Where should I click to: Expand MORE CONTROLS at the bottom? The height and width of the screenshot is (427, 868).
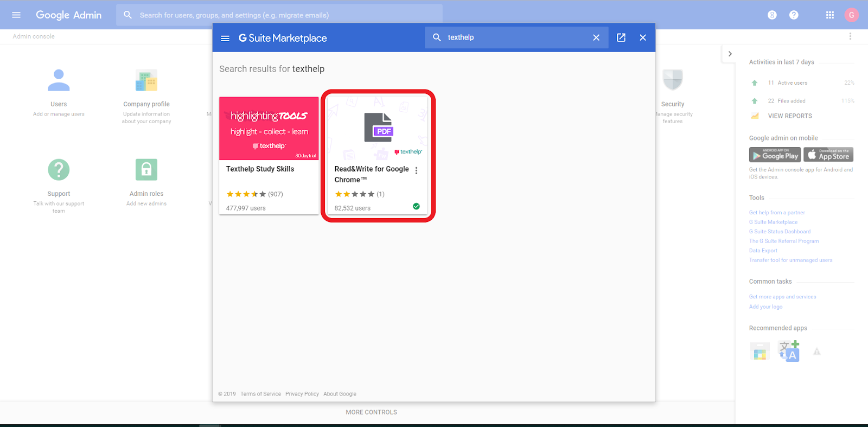pyautogui.click(x=372, y=412)
